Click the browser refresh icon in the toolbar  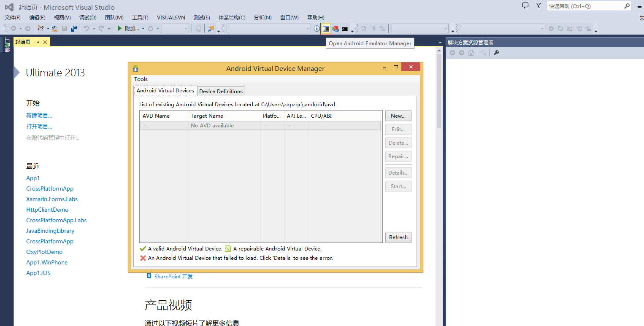tap(150, 29)
